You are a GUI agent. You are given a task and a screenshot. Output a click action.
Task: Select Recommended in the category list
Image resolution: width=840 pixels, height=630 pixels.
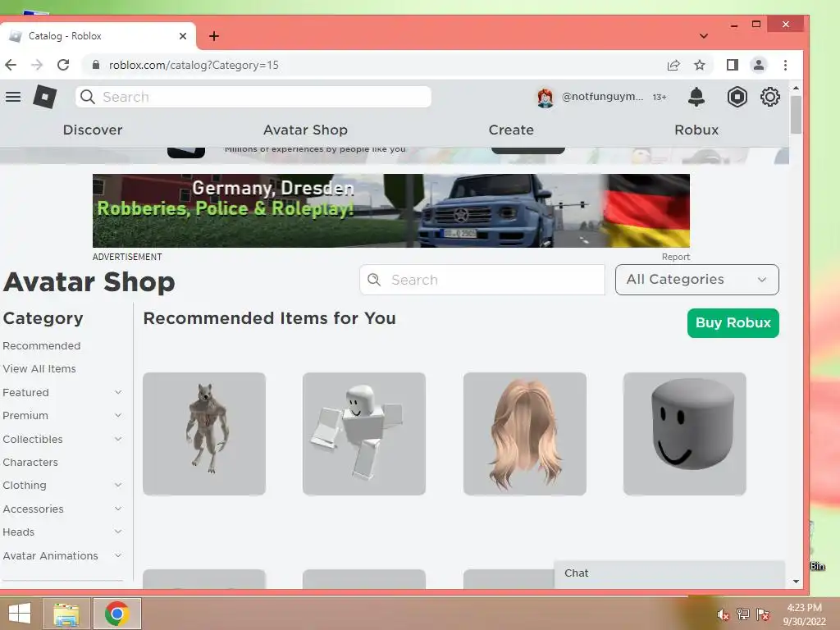coord(42,346)
